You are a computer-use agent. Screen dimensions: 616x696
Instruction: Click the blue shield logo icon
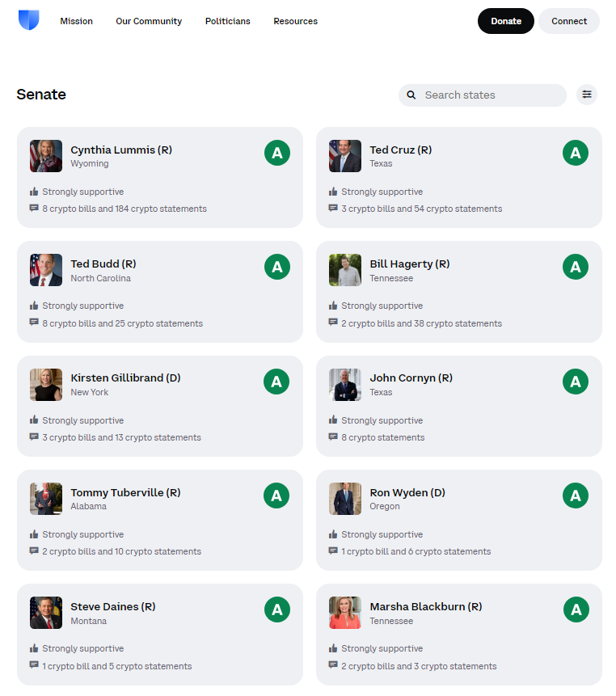click(28, 21)
